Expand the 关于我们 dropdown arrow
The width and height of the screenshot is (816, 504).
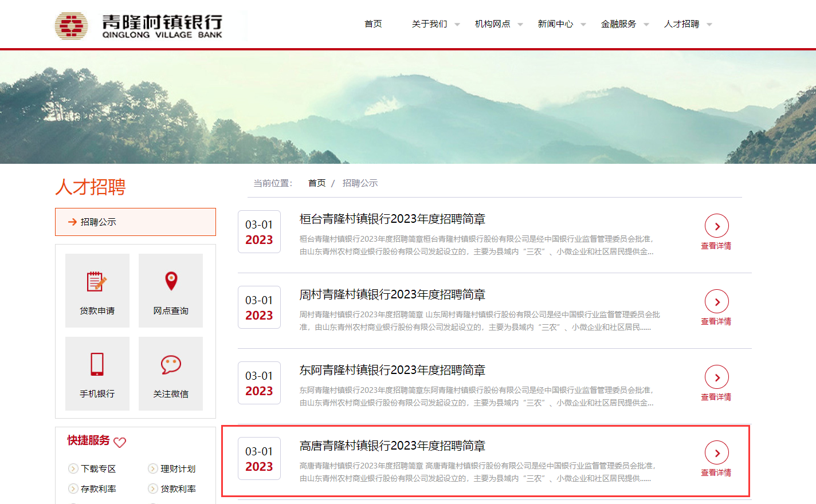pos(457,24)
